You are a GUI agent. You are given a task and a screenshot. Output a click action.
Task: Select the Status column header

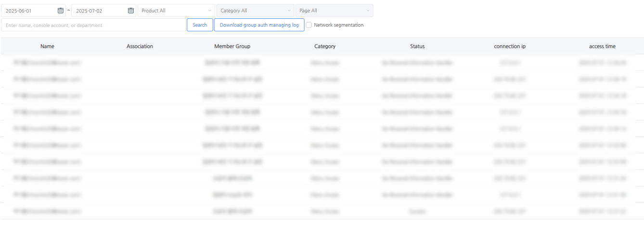click(417, 46)
